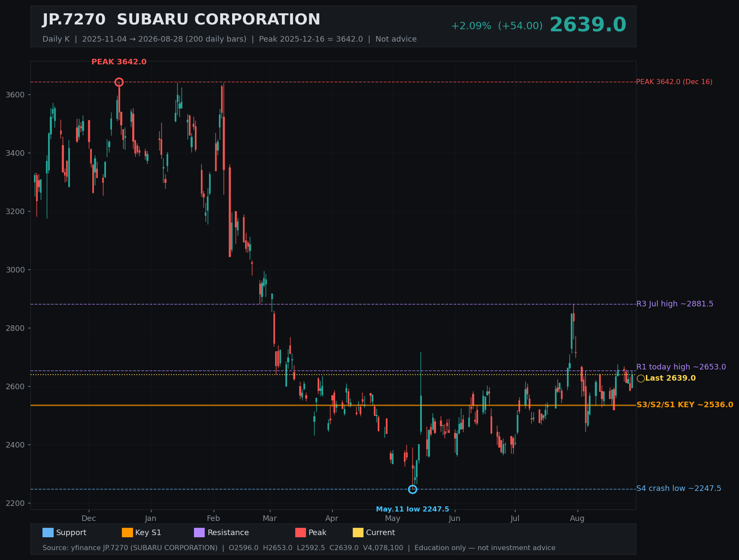The image size is (739, 560).
Task: Select the Mar month axis label
Action: tap(270, 518)
